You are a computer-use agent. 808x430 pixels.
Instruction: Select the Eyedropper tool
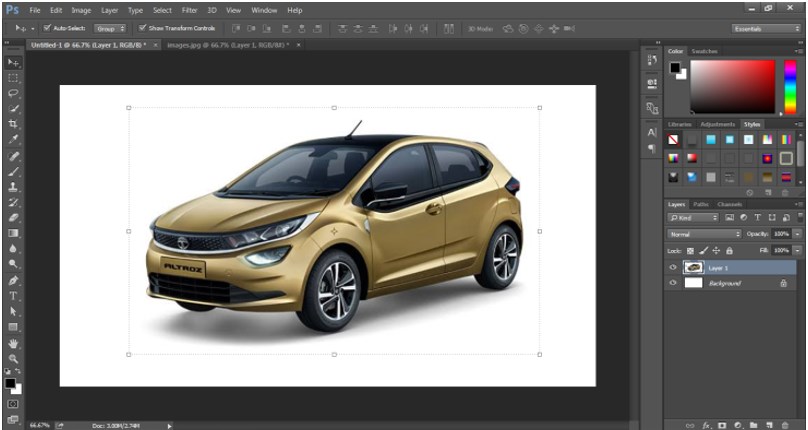13,139
